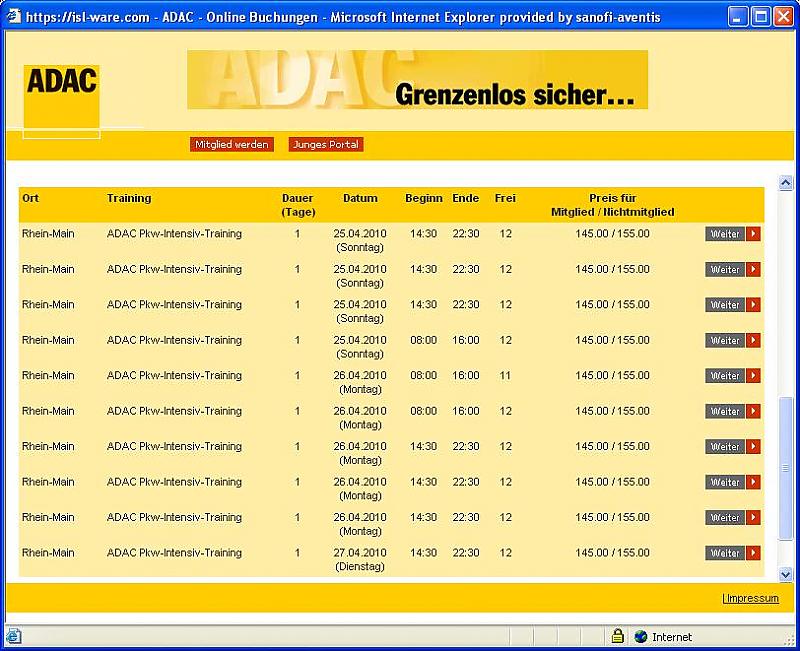Maximize the Internet Explorer window
Screen dimensions: 800x651
761,16
